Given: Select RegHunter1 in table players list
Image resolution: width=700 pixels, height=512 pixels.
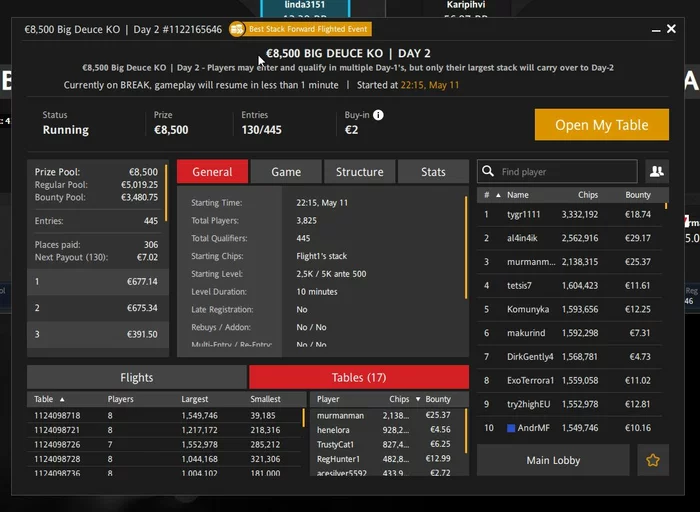Looking at the screenshot, I should pos(387,459).
